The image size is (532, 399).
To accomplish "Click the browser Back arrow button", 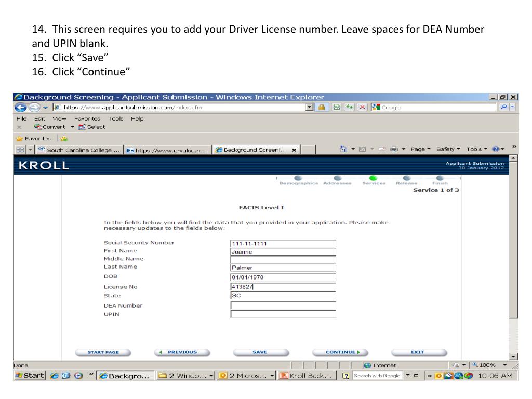I will [x=21, y=108].
